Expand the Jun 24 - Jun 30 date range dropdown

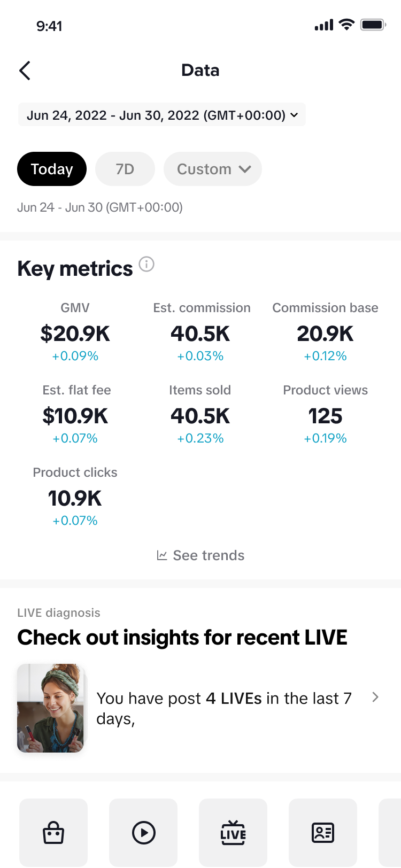(x=162, y=115)
